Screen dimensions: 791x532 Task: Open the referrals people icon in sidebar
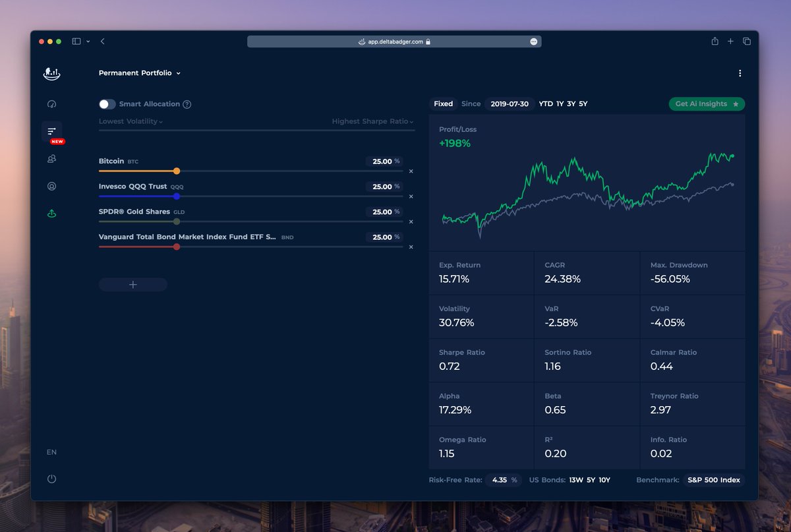(51, 159)
